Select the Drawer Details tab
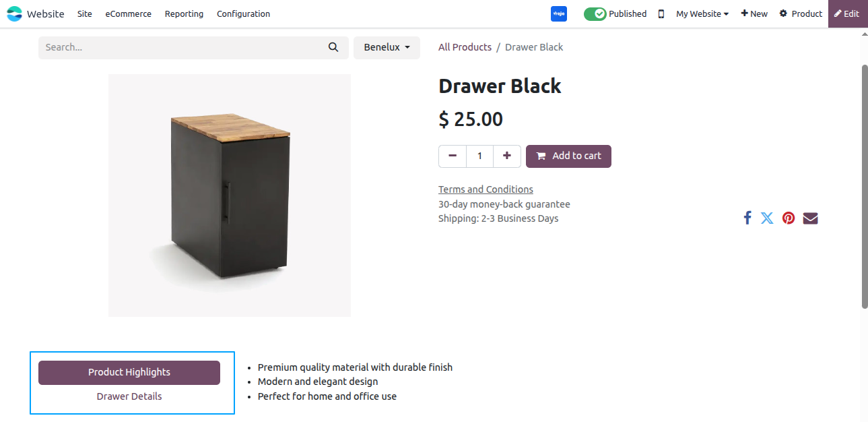 (x=129, y=396)
